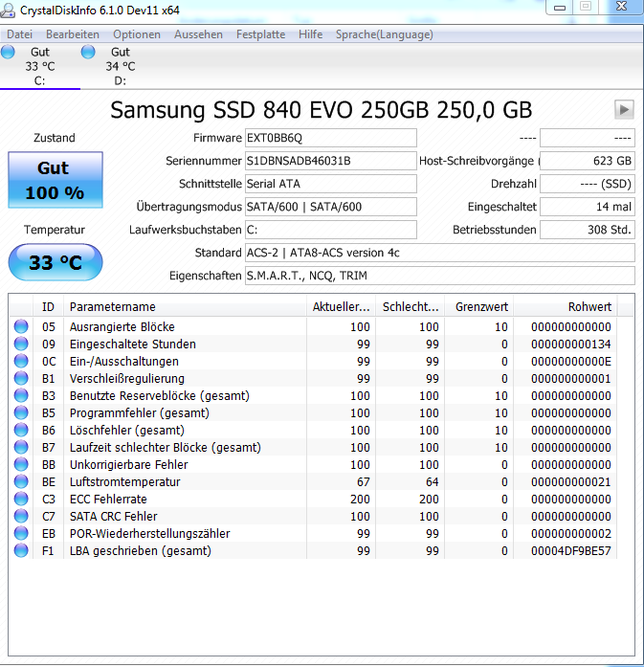644x667 pixels.
Task: Click the Betriebsstunden value 308 Std.
Action: (x=588, y=230)
